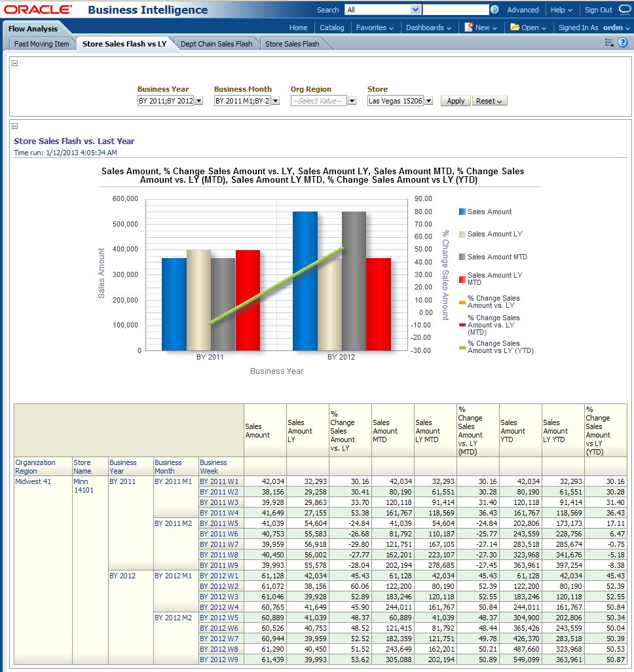
Task: Click the blue help question mark icon
Action: click(622, 43)
